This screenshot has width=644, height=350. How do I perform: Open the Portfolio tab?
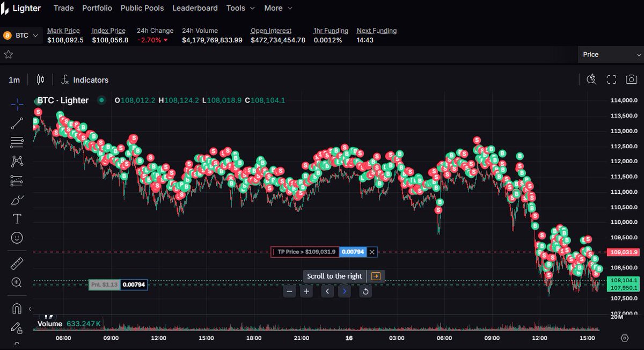[x=97, y=8]
